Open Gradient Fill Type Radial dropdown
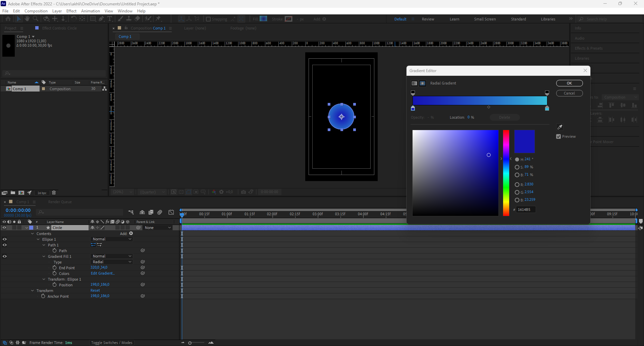The height and width of the screenshot is (346, 644). (x=112, y=262)
